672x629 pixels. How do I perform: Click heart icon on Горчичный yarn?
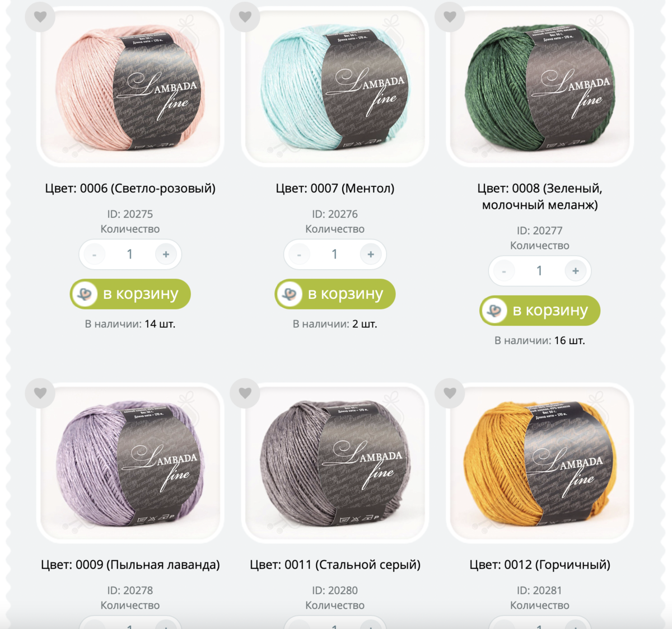450,393
